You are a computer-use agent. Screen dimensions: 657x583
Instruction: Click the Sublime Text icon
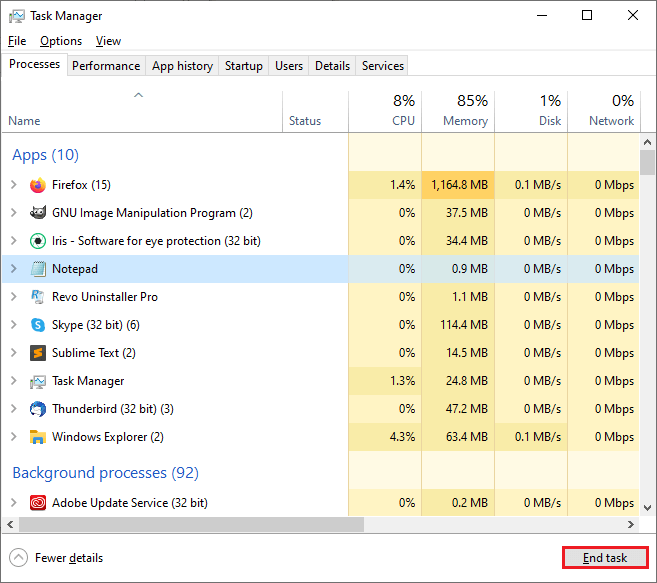coord(38,353)
